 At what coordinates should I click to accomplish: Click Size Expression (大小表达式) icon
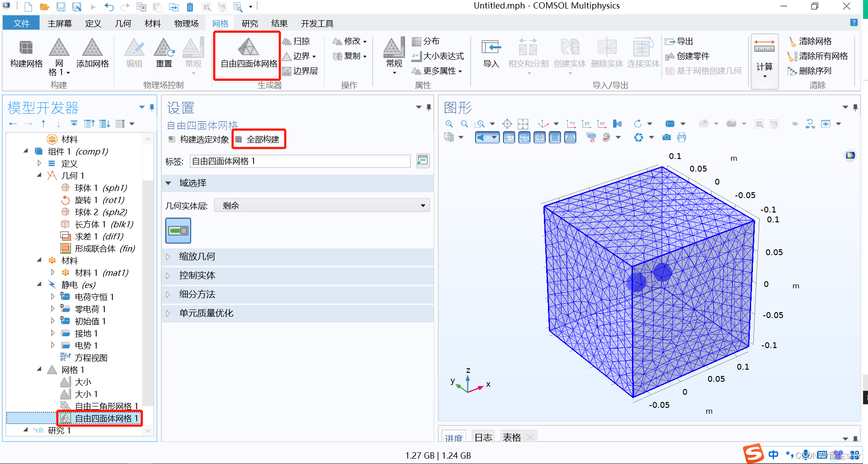click(438, 56)
